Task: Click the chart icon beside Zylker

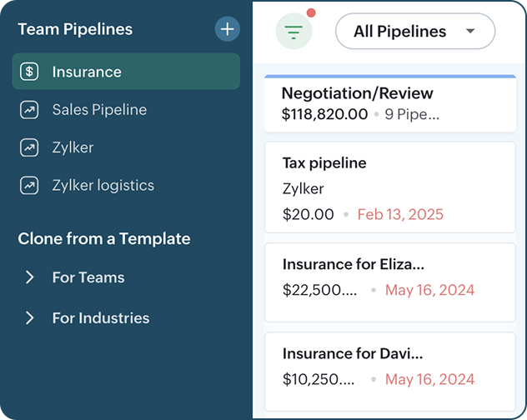Action: pyautogui.click(x=30, y=147)
